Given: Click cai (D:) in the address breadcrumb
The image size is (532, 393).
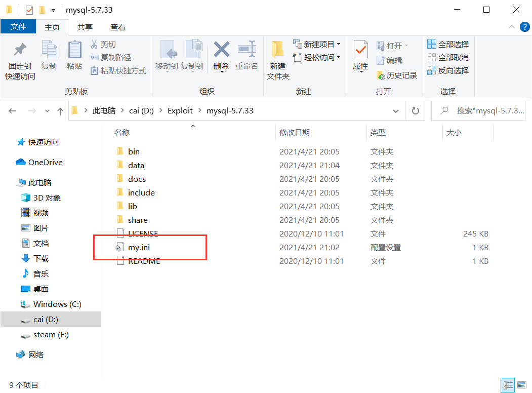Looking at the screenshot, I should (142, 111).
